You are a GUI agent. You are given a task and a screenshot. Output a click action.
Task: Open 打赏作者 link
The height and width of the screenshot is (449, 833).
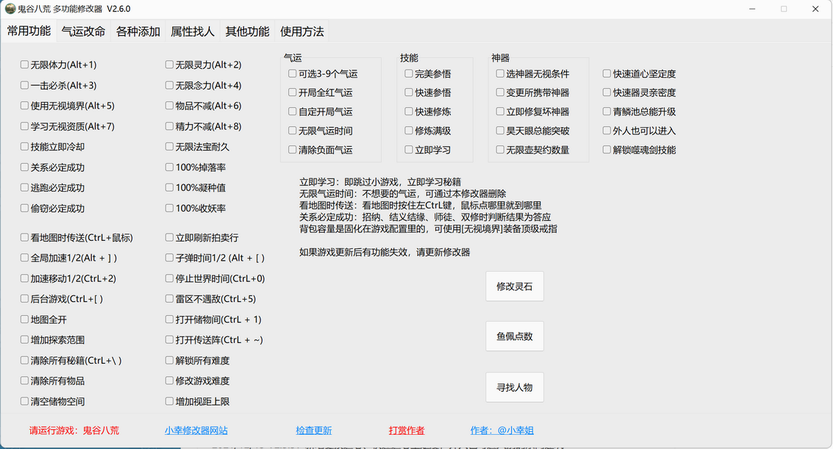[406, 430]
